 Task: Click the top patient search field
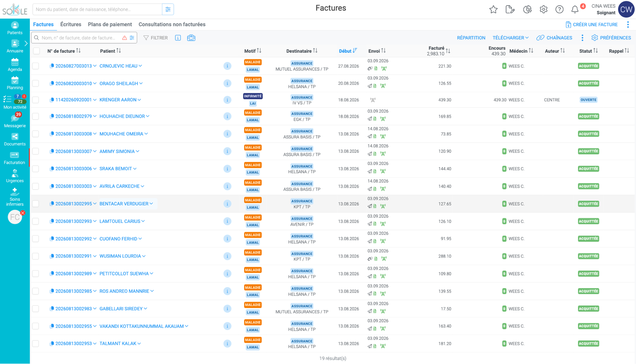pos(97,9)
